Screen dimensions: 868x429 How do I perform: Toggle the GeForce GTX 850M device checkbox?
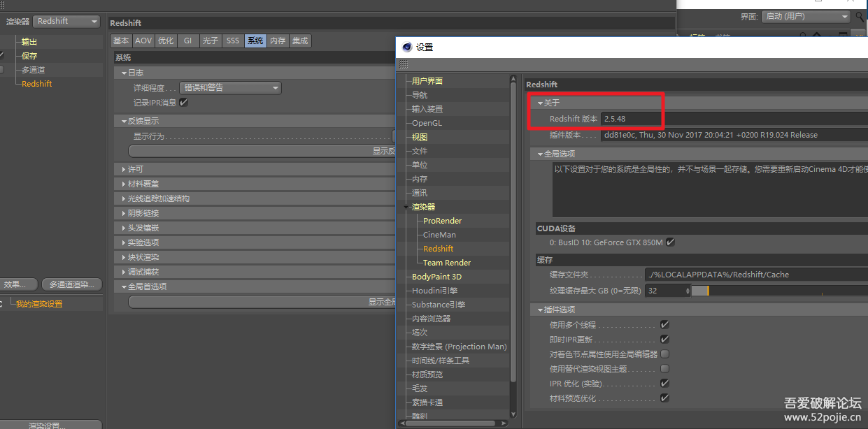click(670, 242)
